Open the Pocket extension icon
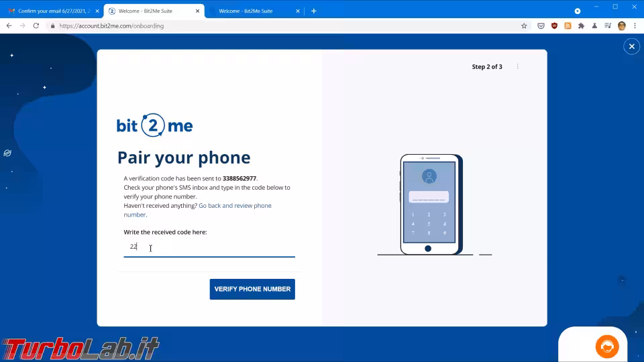Viewport: 644px width, 362px height. (541, 26)
